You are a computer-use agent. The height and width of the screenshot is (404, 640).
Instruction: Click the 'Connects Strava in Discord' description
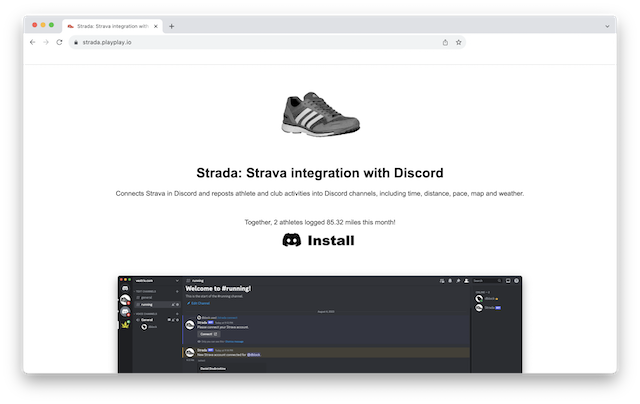click(x=320, y=193)
